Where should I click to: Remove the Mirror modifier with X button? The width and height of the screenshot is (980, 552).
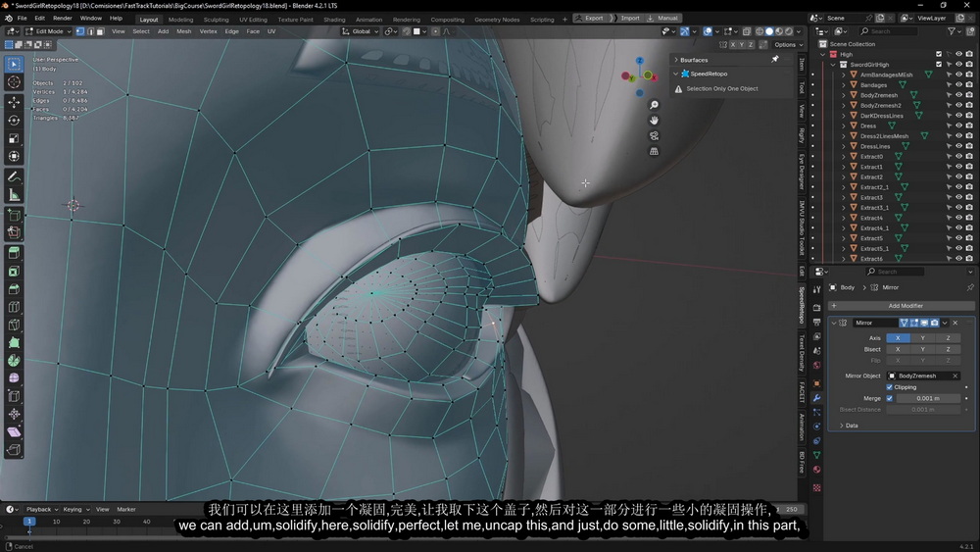point(955,323)
